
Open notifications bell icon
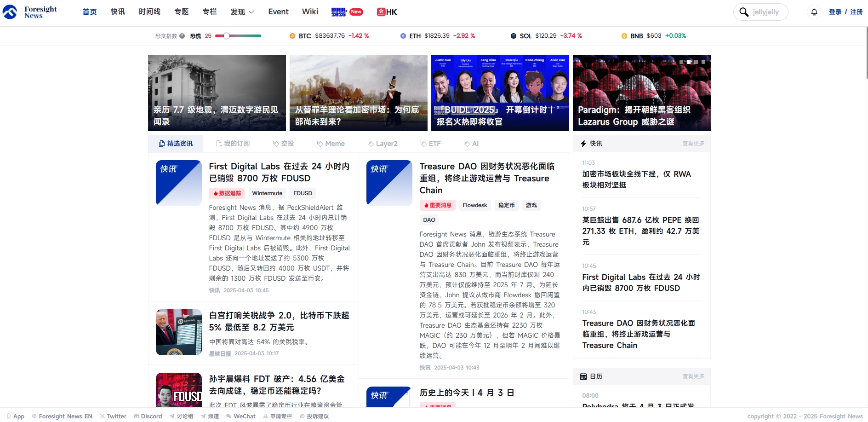coord(814,12)
